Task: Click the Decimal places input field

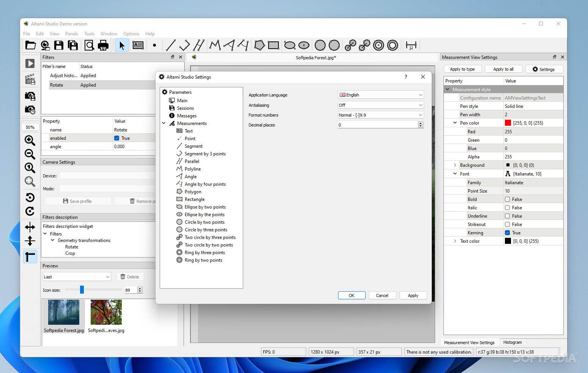Action: pyautogui.click(x=378, y=125)
